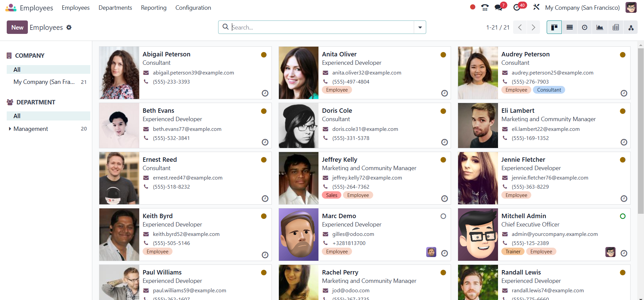
Task: Open the Employees gear actions menu
Action: click(x=69, y=28)
